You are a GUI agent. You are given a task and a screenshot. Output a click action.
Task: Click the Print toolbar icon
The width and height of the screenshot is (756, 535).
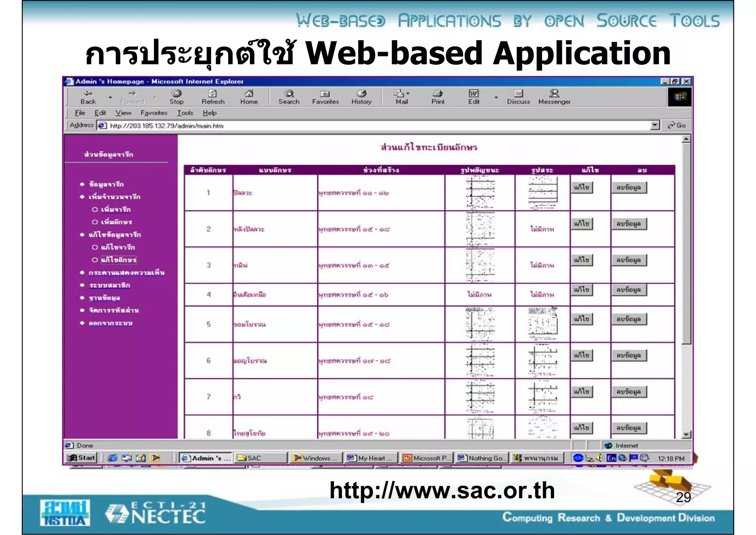coord(438,97)
